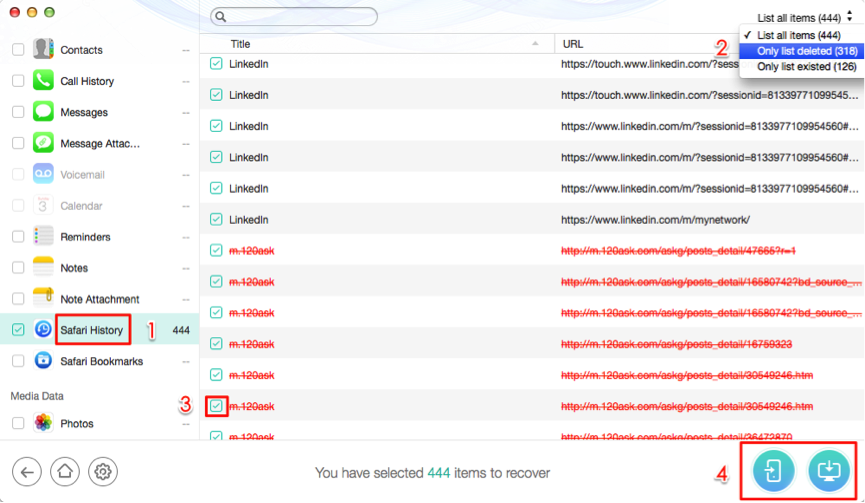Check the Notes checkbox
Image resolution: width=865 pixels, height=503 pixels.
18,267
